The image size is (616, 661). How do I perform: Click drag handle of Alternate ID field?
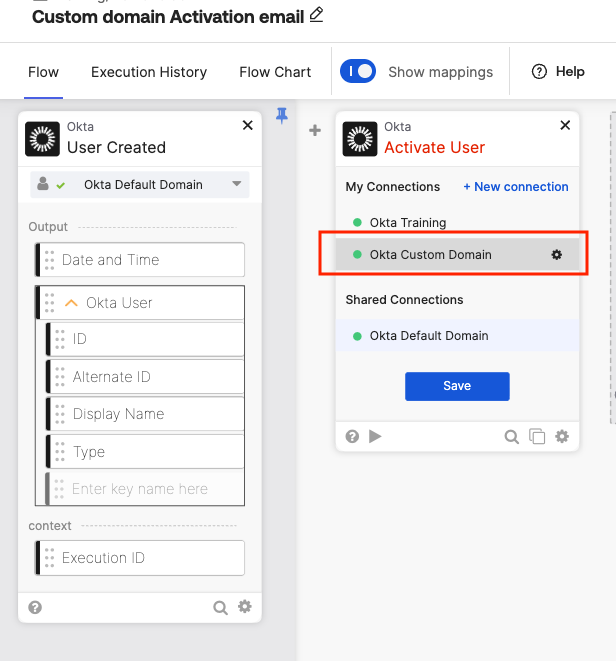coord(60,377)
